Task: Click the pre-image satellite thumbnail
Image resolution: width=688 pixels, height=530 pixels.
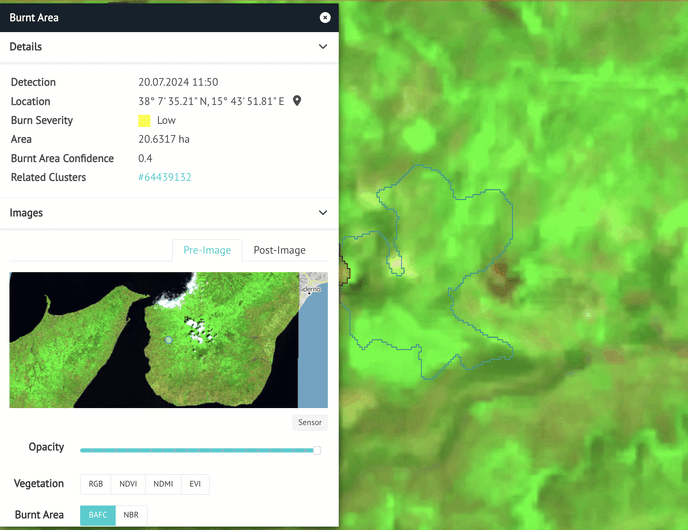Action: click(x=168, y=340)
